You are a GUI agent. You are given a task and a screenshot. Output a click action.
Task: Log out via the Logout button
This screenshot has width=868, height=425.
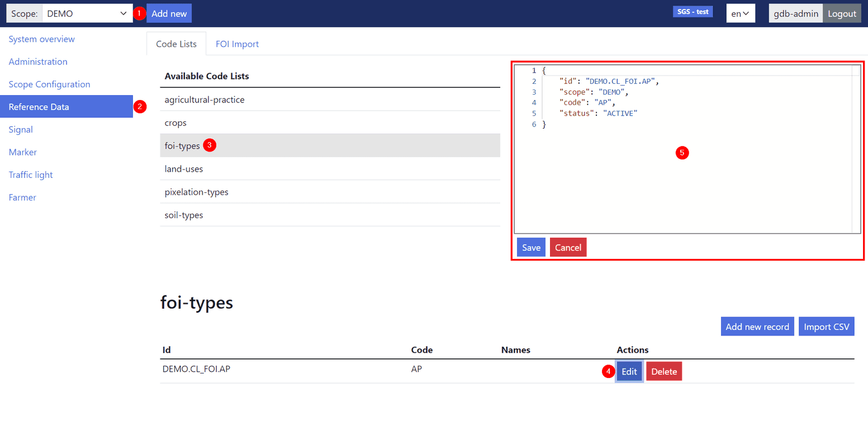click(842, 13)
